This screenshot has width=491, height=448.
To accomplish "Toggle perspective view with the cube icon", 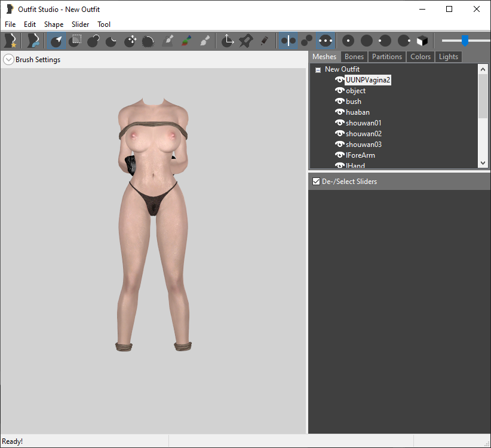I will (x=422, y=41).
